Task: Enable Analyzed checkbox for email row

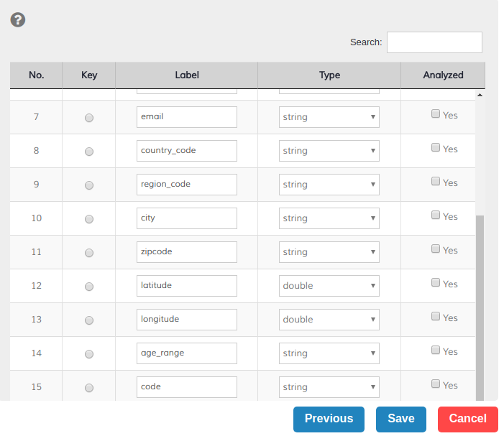Action: coord(436,113)
